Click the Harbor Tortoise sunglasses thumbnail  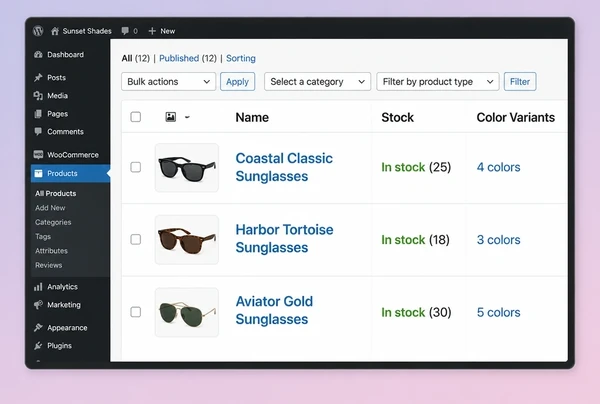pos(187,240)
